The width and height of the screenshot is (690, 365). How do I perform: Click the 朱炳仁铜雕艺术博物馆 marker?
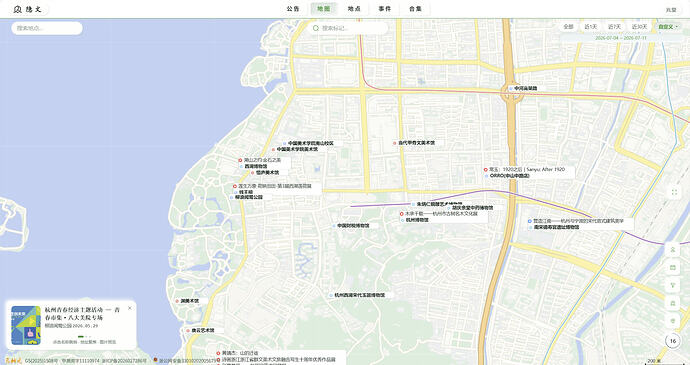[x=437, y=204]
